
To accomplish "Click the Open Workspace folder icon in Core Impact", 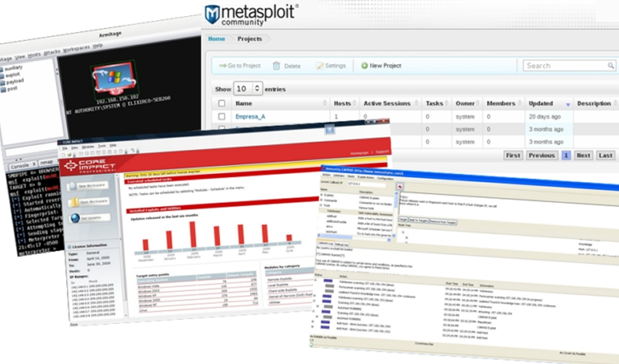I will point(74,202).
